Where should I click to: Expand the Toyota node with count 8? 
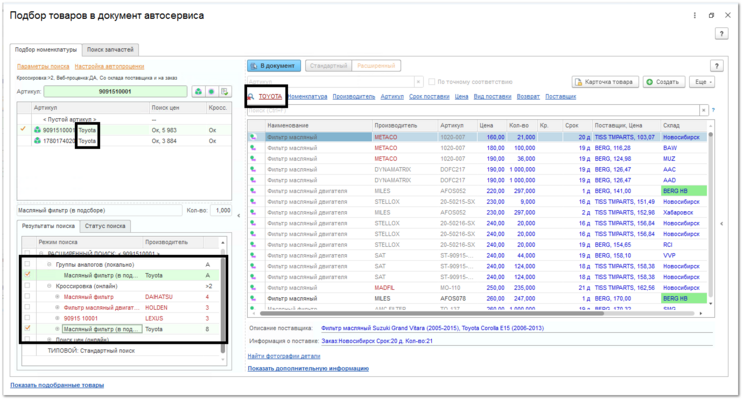point(57,329)
